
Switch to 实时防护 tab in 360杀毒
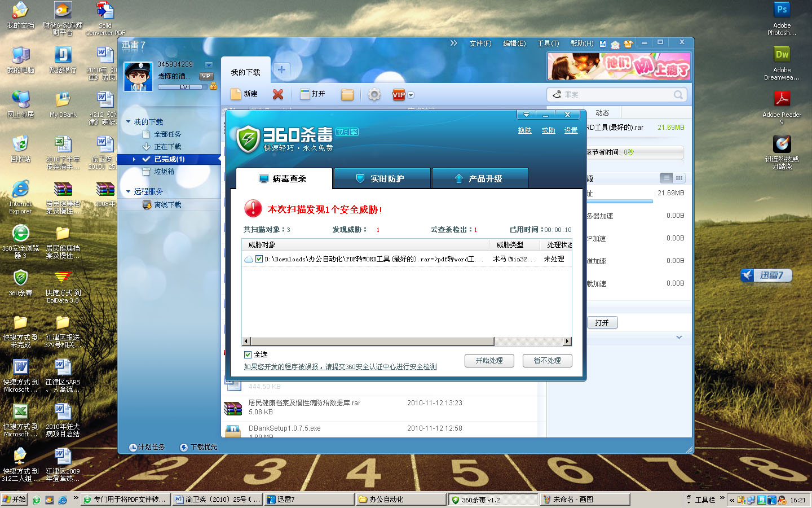(382, 178)
